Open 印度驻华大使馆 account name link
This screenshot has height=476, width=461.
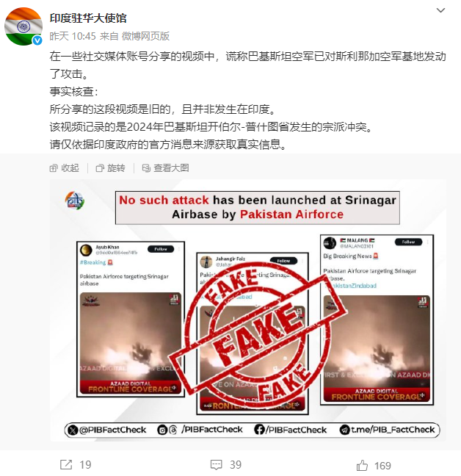click(88, 18)
